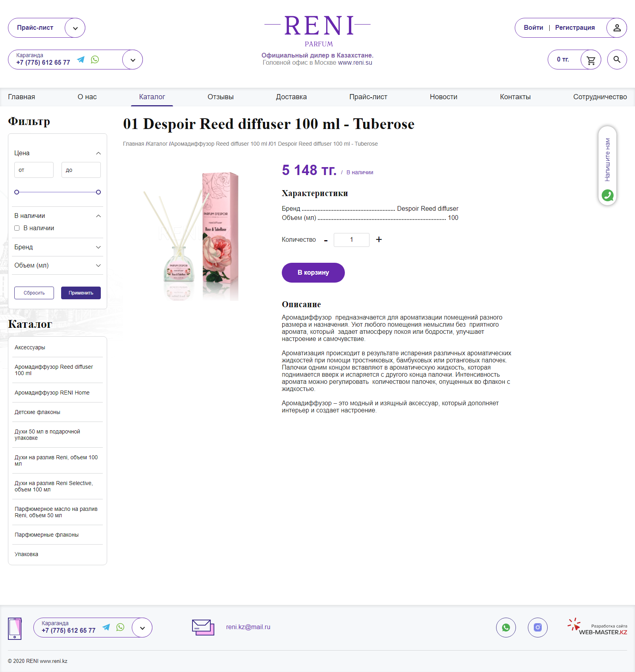Click the 'Регистрация' link
The width and height of the screenshot is (635, 672).
pos(575,28)
